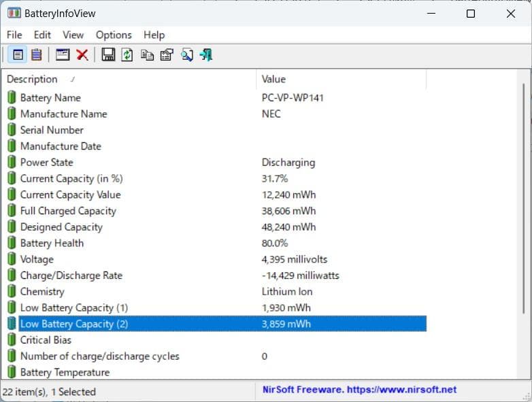Click the blue battery icon of the selected row
The image size is (532, 402).
[12, 324]
